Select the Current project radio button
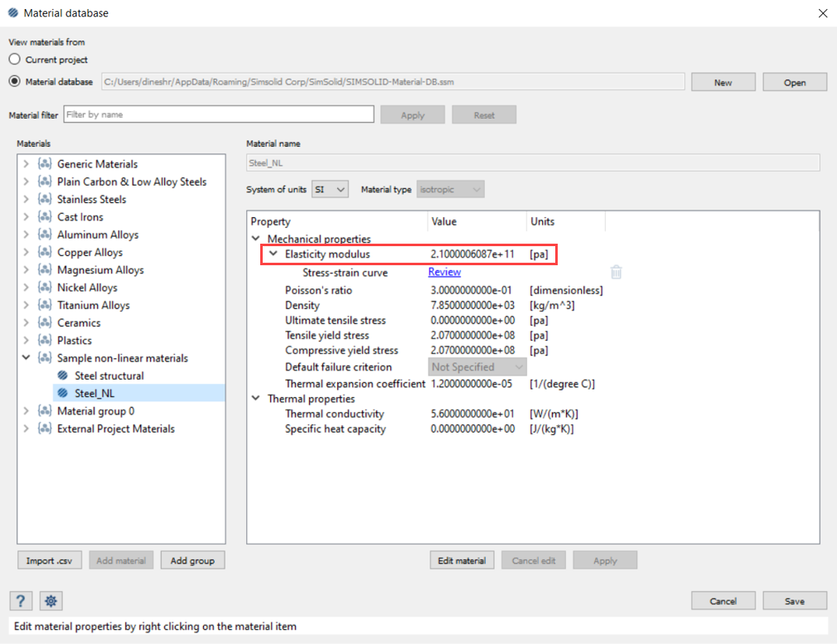The height and width of the screenshot is (644, 837). (x=15, y=60)
